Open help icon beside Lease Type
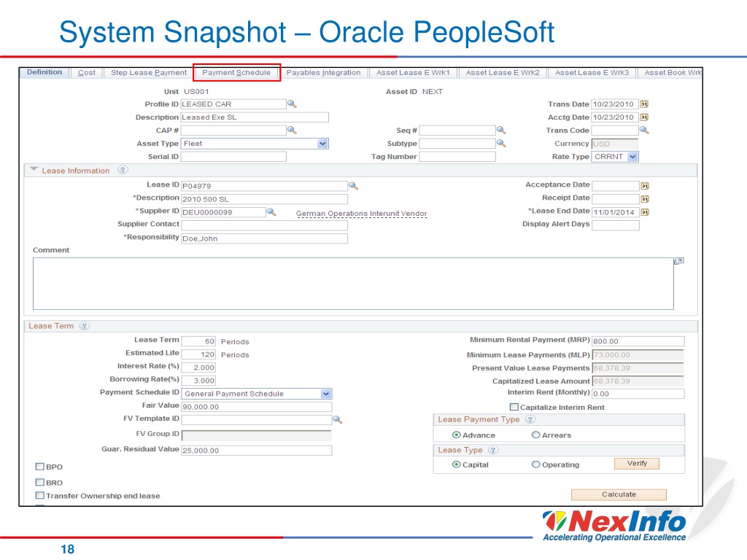This screenshot has height=560, width=747. pyautogui.click(x=493, y=449)
